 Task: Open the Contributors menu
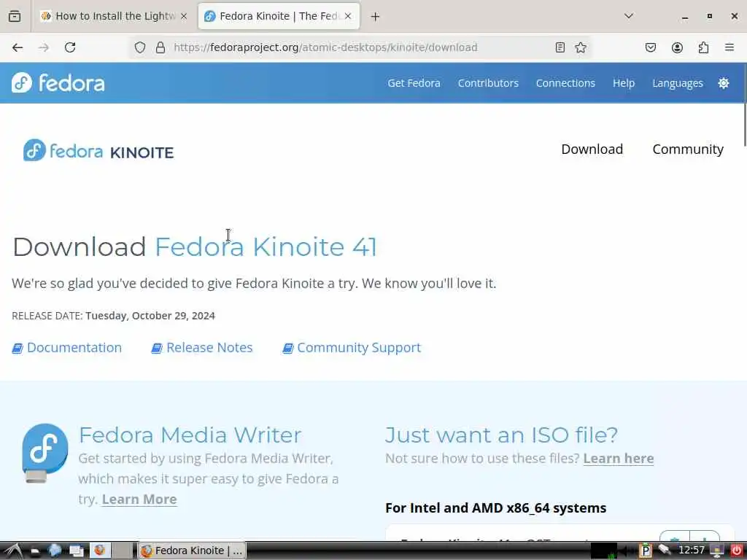tap(488, 83)
